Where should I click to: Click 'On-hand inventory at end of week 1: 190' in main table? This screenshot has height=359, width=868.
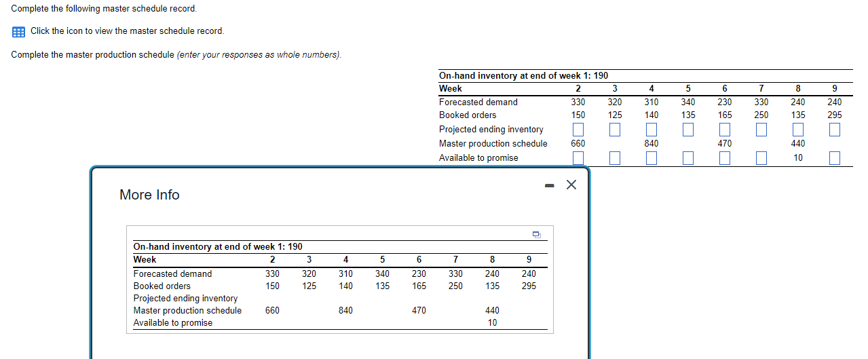[x=524, y=76]
